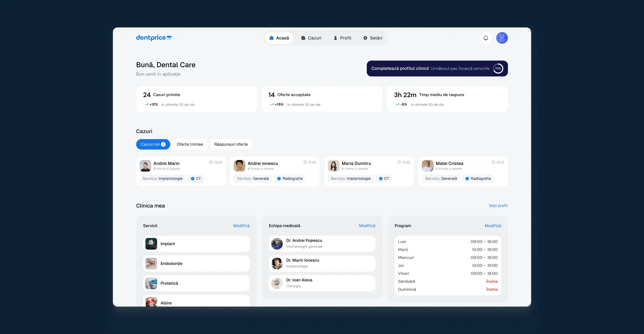644x334 pixels.
Task: Select the Oferte trimise filter tab
Action: point(190,144)
